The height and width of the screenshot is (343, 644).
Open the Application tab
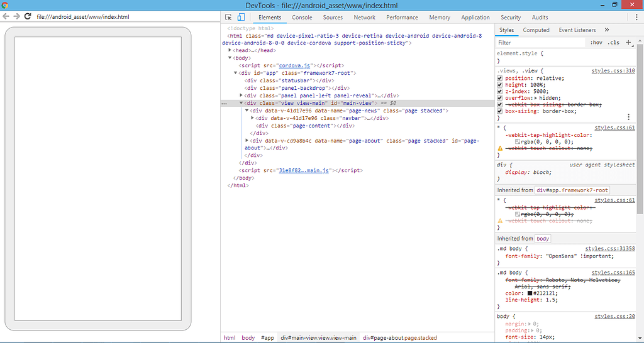pyautogui.click(x=475, y=17)
